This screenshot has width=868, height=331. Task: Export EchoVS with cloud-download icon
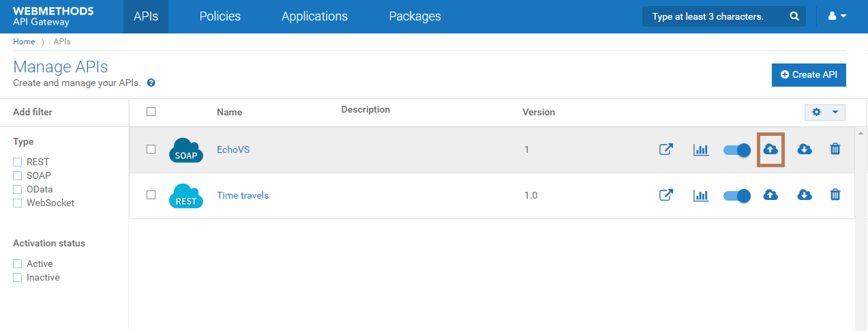(x=805, y=149)
